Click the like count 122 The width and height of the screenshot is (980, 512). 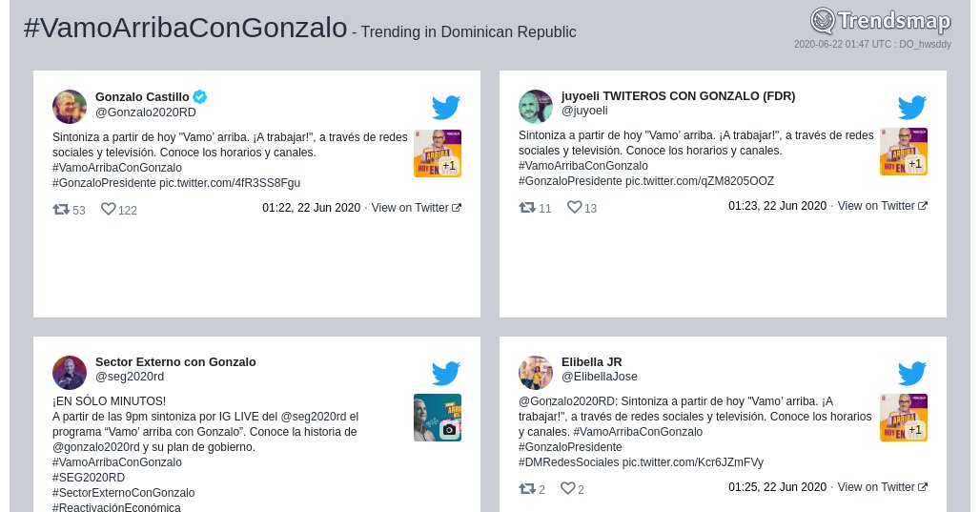pyautogui.click(x=128, y=210)
